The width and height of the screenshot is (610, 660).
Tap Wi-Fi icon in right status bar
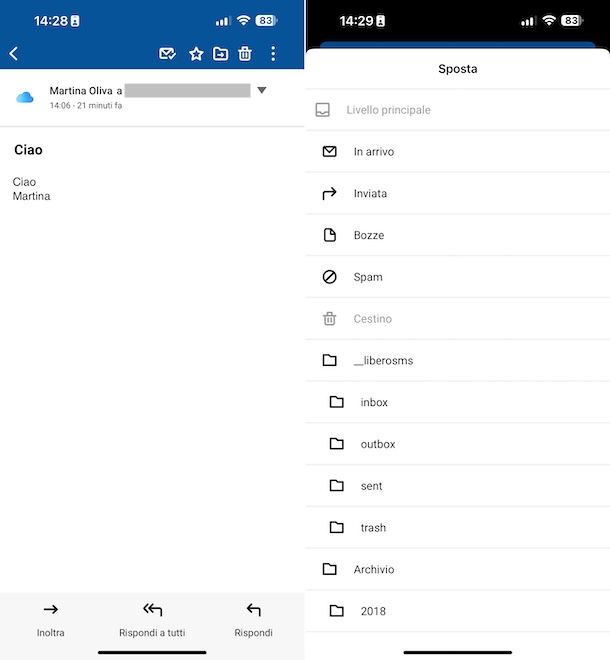point(549,20)
